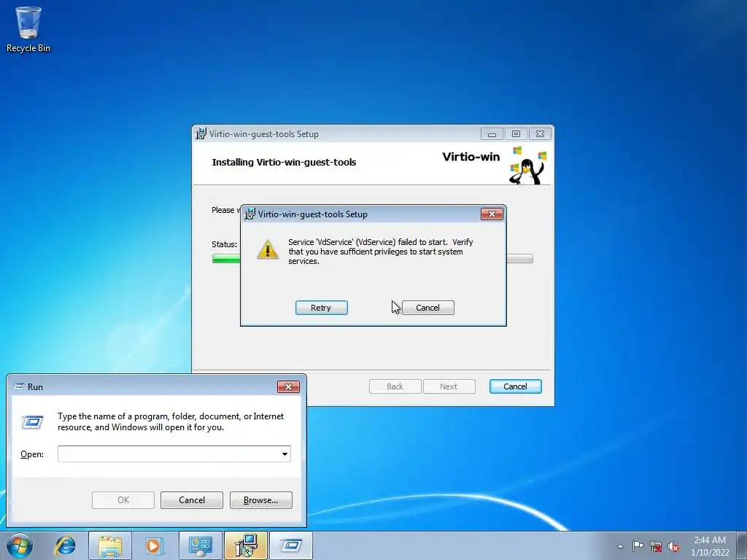Open Action Center flag icon
The height and width of the screenshot is (560, 747).
click(638, 545)
